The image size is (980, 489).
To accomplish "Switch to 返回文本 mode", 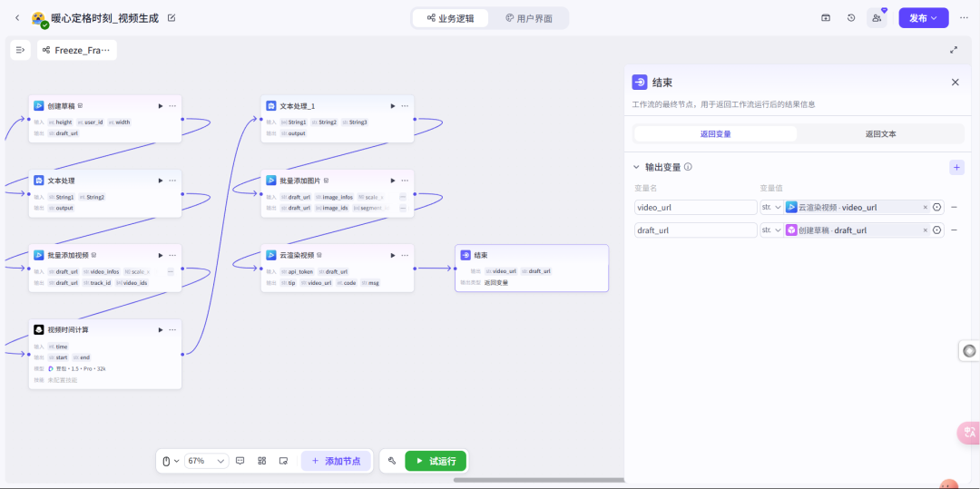I will [880, 133].
